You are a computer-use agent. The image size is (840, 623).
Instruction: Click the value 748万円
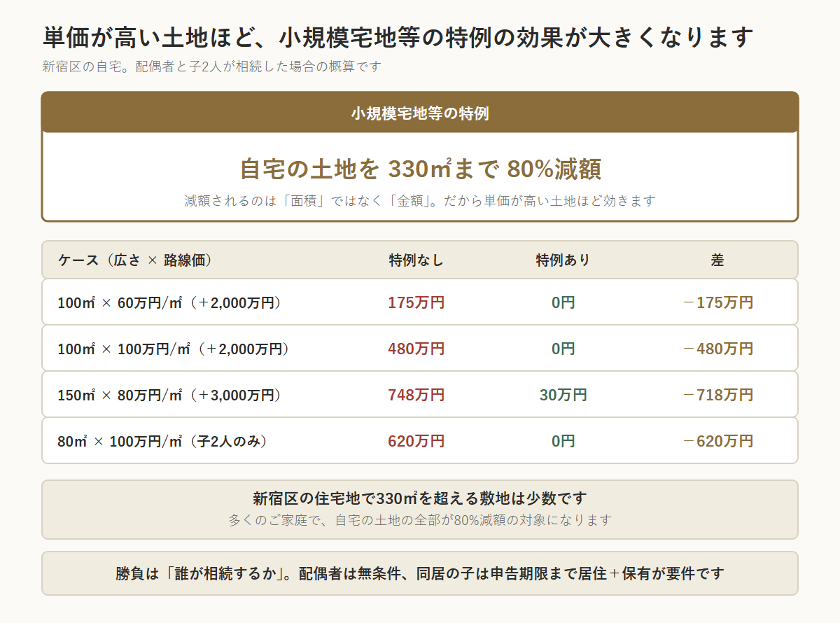(416, 395)
